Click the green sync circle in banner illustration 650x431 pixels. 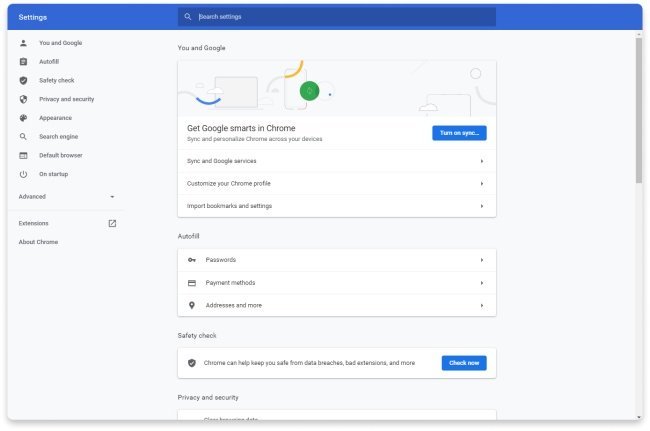click(x=310, y=91)
